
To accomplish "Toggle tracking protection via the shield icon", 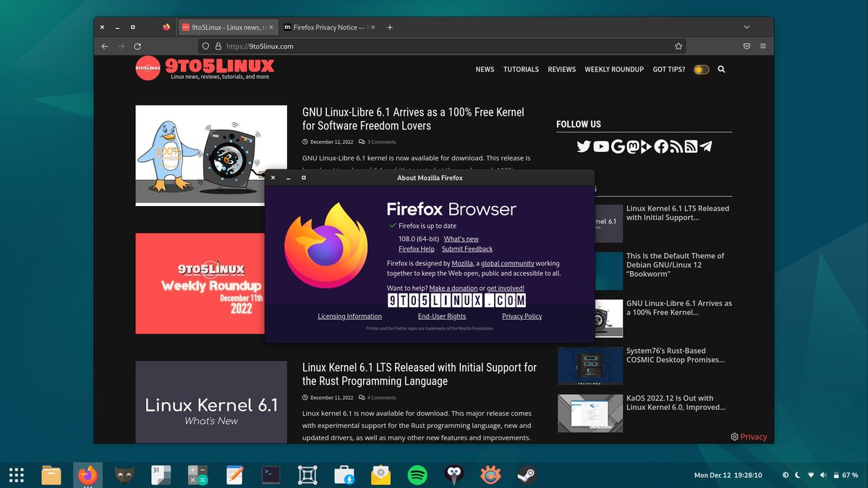I will [x=205, y=45].
